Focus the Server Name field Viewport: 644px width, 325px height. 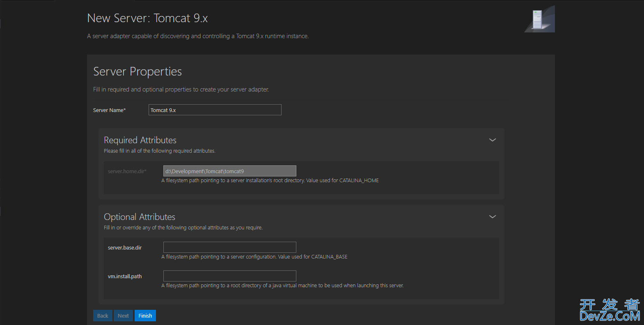215,110
